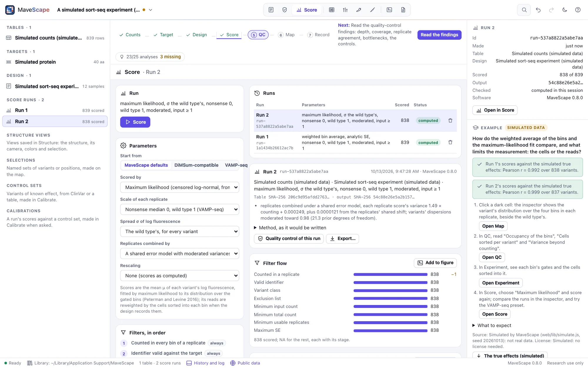Go to the Counts workflow step
The width and height of the screenshot is (588, 368).
coord(130,35)
